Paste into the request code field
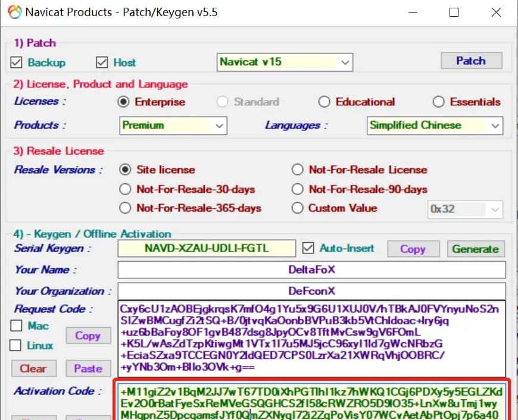This screenshot has width=518, height=420. pyautogui.click(x=88, y=368)
